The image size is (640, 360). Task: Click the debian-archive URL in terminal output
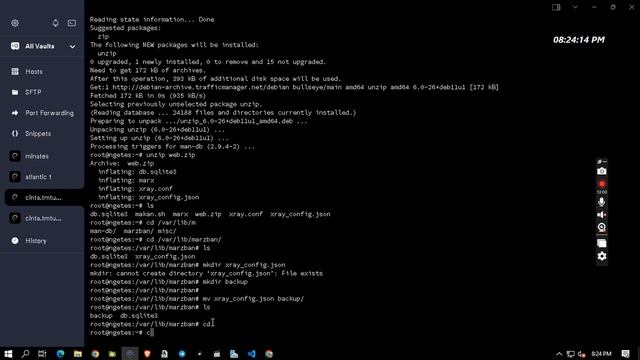pos(202,87)
